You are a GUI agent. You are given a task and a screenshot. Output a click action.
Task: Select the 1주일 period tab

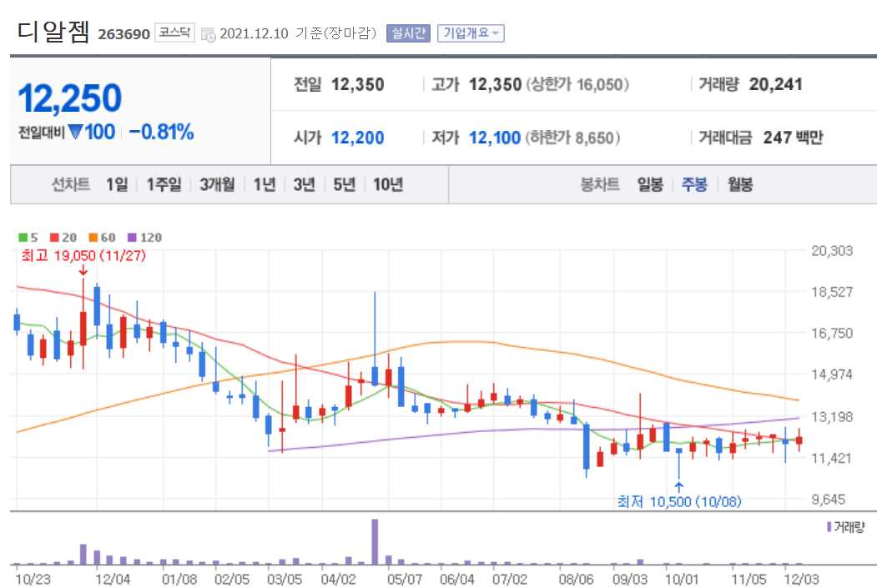pyautogui.click(x=164, y=184)
